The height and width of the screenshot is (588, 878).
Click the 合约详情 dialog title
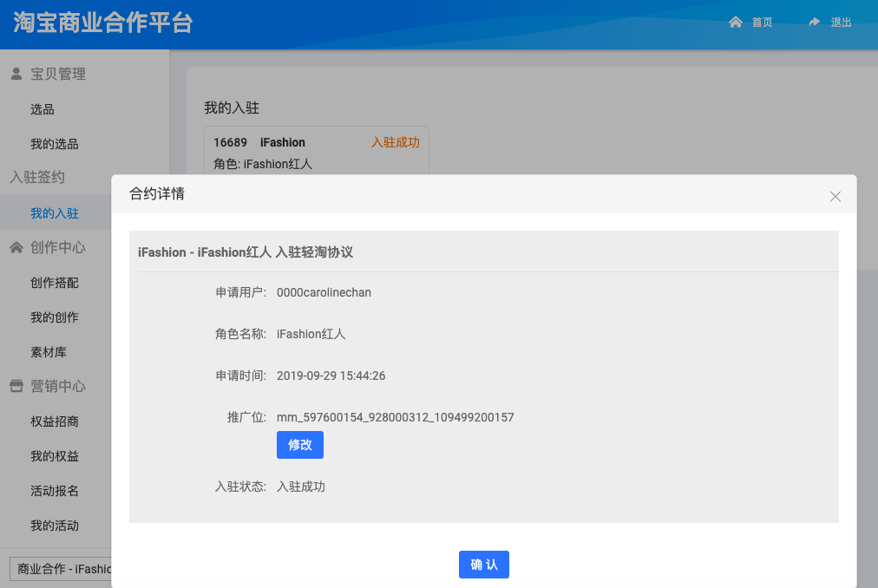pos(157,193)
